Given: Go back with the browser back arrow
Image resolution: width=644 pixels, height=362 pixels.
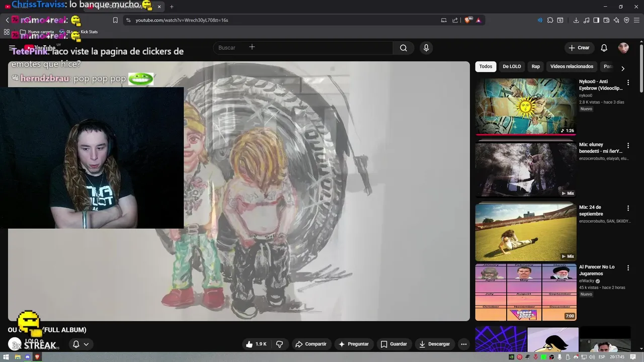Looking at the screenshot, I should point(7,20).
